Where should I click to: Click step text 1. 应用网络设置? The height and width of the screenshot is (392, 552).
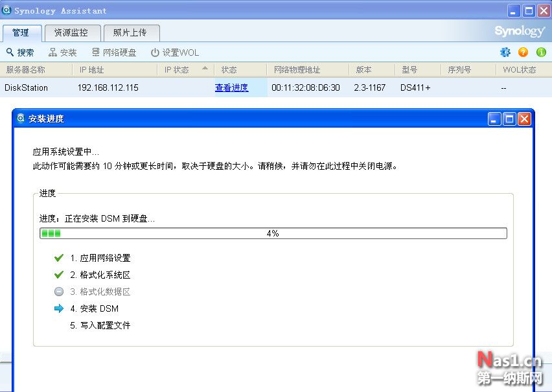click(x=100, y=258)
